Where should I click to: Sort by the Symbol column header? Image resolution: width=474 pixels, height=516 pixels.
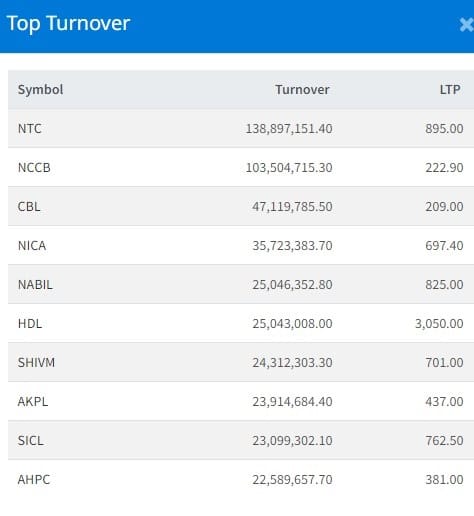pyautogui.click(x=40, y=90)
